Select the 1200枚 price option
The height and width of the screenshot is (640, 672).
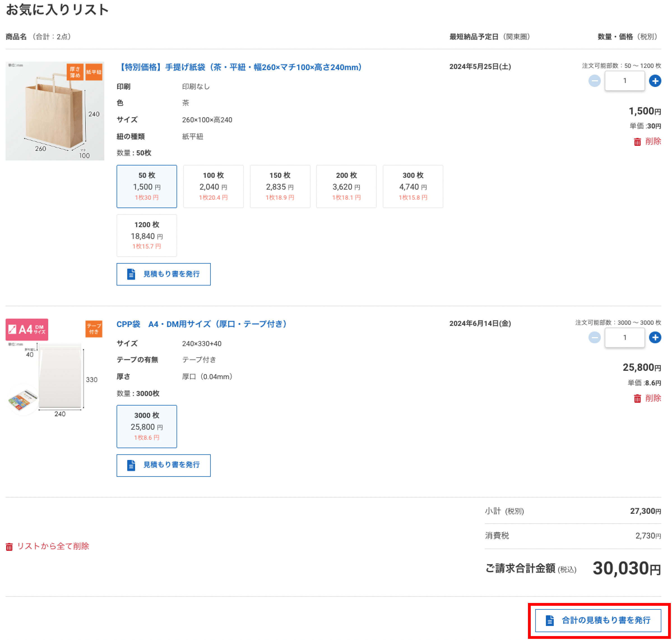click(147, 235)
